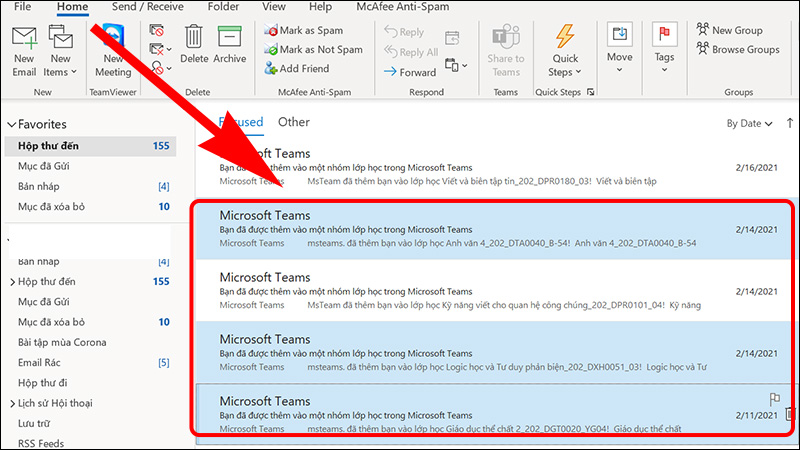Click Browse Groups
Screen dimensions: 800x450
[x=738, y=49]
